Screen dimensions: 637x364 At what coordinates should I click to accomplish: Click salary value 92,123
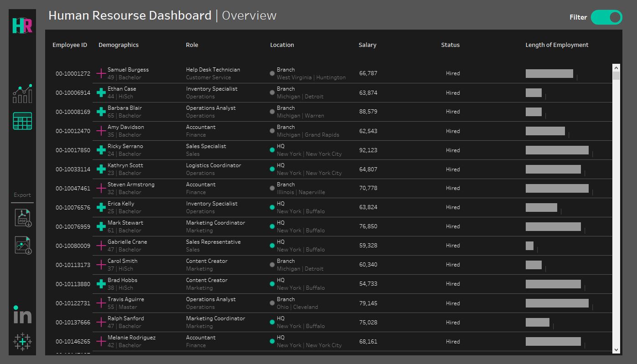368,150
